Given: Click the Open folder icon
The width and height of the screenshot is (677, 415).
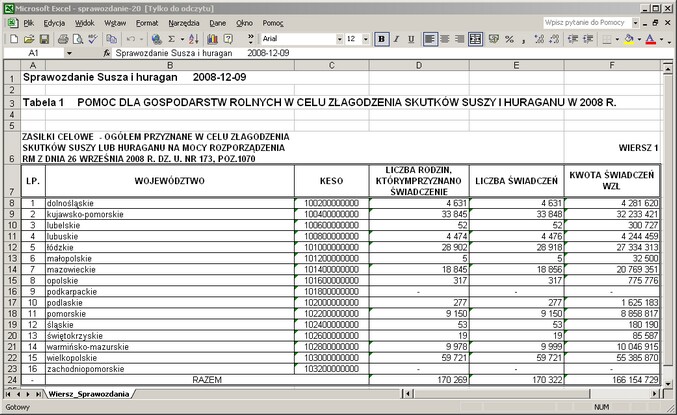Looking at the screenshot, I should pos(28,39).
